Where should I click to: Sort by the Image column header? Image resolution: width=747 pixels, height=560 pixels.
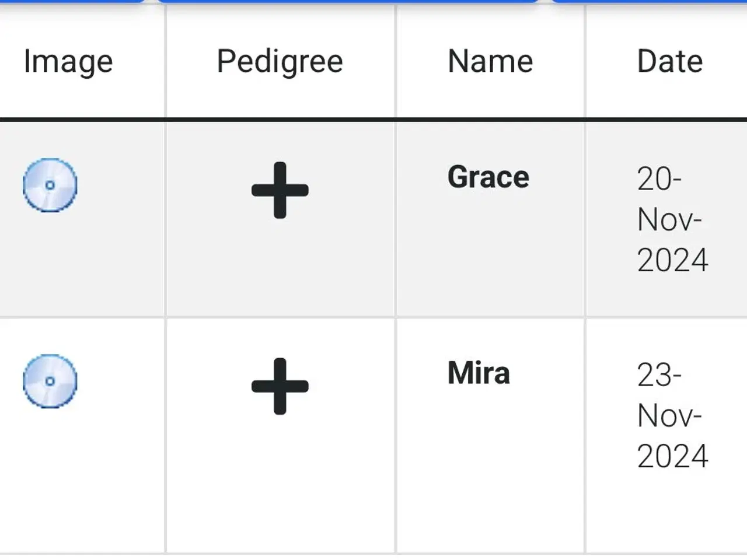pos(68,62)
